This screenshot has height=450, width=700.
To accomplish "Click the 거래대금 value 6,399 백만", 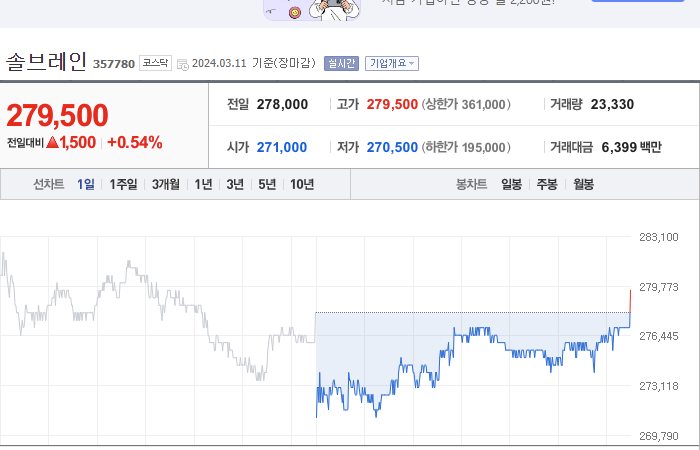I will pyautogui.click(x=631, y=147).
